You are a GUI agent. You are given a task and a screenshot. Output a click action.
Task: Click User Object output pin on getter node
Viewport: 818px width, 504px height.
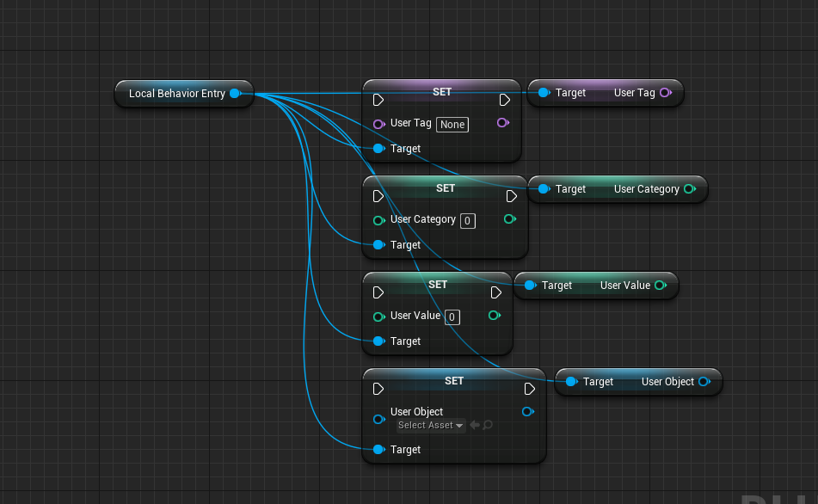point(704,382)
